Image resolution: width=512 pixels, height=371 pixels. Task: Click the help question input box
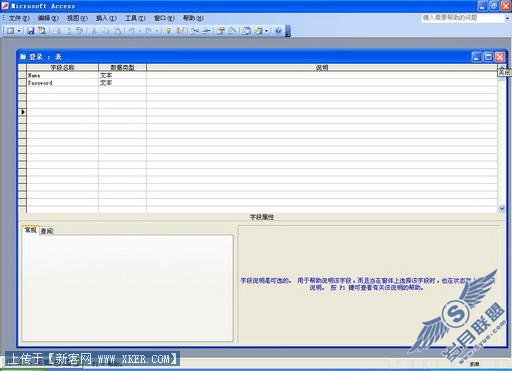point(462,18)
